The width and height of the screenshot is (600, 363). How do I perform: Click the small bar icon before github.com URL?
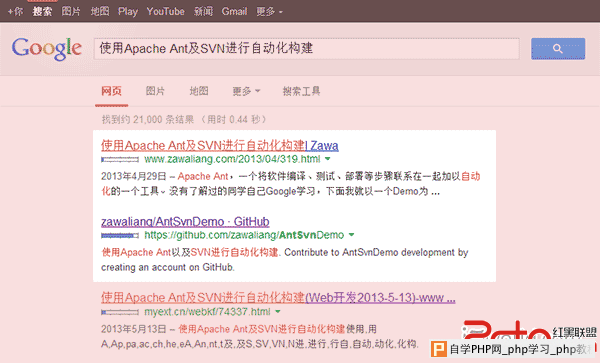click(x=120, y=236)
